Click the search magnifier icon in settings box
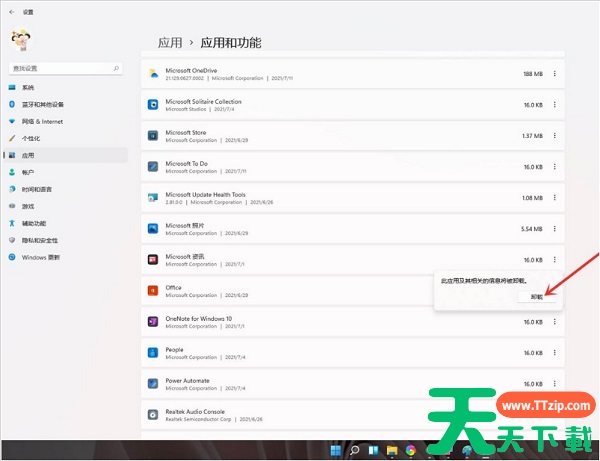The width and height of the screenshot is (600, 461). coord(116,68)
